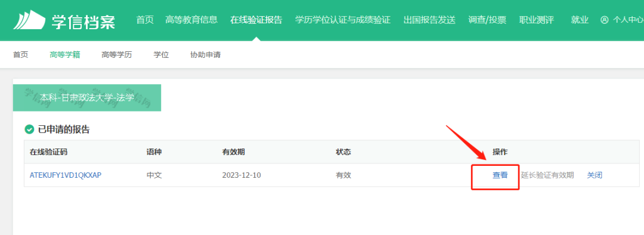Switch to 高等学历 sub-tab

coord(117,55)
